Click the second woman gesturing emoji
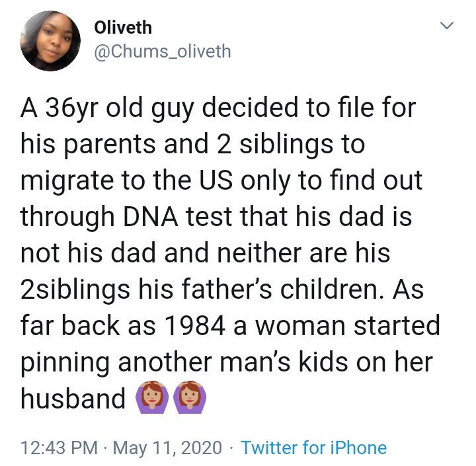 click(187, 397)
